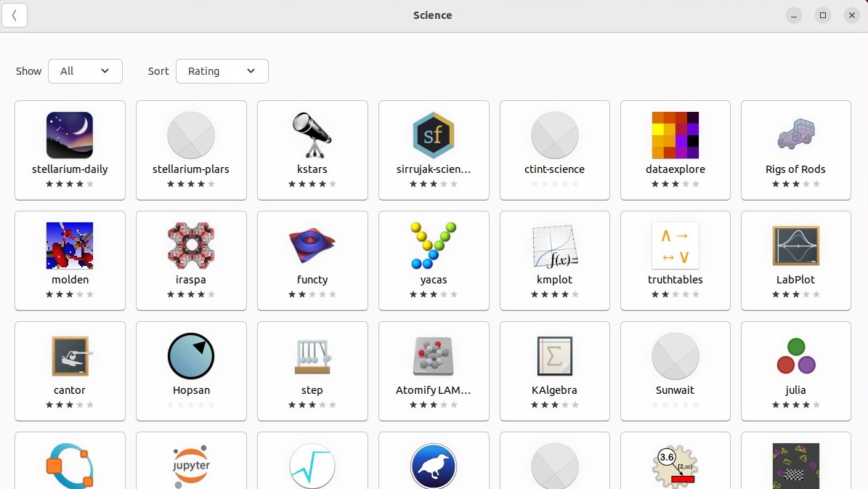The image size is (868, 489).
Task: Open the gear icon labeled 3.6
Action: (676, 466)
